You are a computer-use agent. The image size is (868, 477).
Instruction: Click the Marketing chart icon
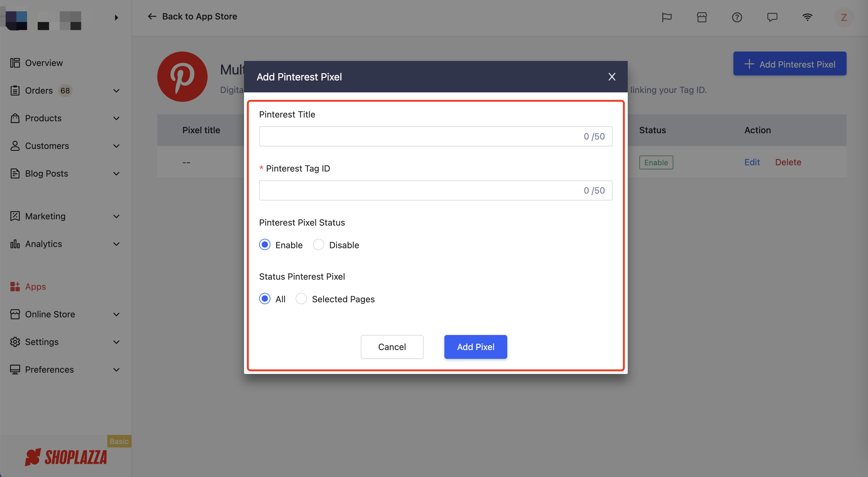(15, 216)
